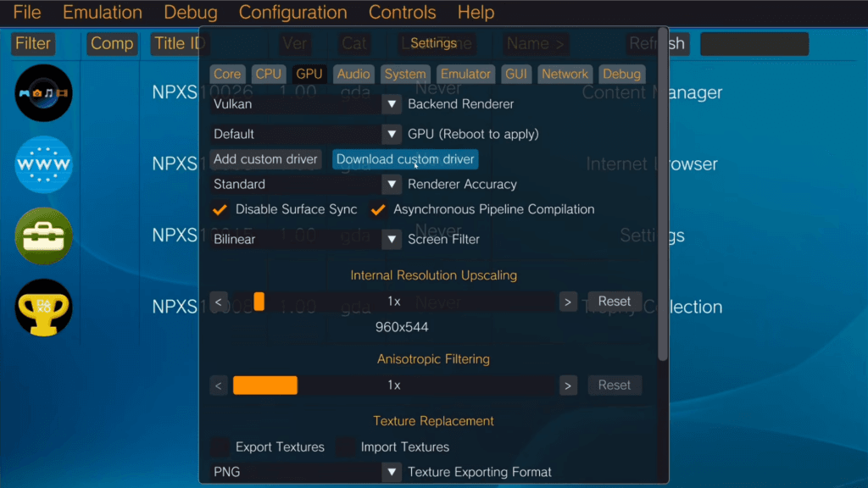Image resolution: width=868 pixels, height=488 pixels.
Task: Open the Backend Renderer dropdown showing Vulkan
Action: [x=305, y=103]
